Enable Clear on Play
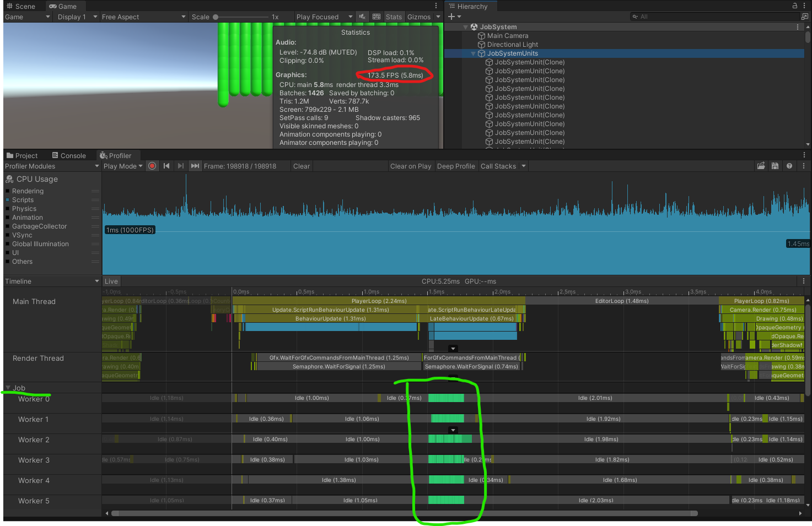 [411, 166]
